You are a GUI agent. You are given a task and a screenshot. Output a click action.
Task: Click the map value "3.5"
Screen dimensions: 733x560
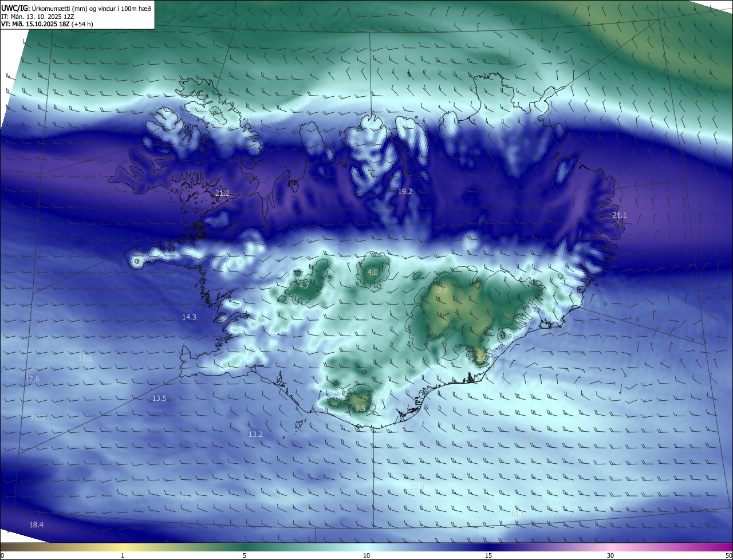pos(360,409)
